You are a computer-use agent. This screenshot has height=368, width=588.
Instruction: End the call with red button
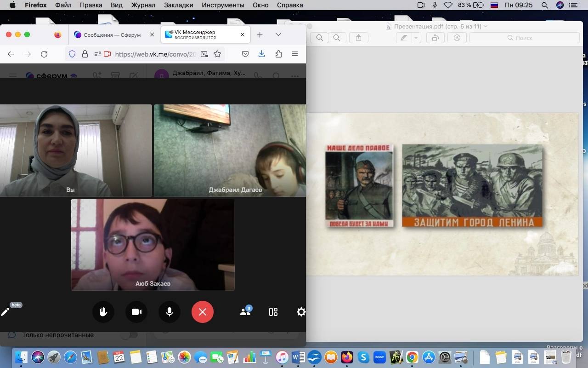pyautogui.click(x=203, y=312)
